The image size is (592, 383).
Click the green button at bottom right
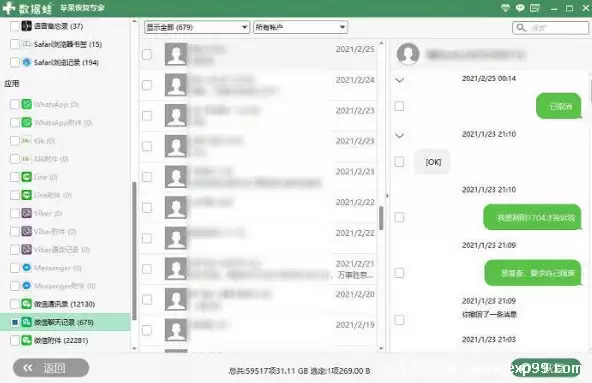[546, 368]
